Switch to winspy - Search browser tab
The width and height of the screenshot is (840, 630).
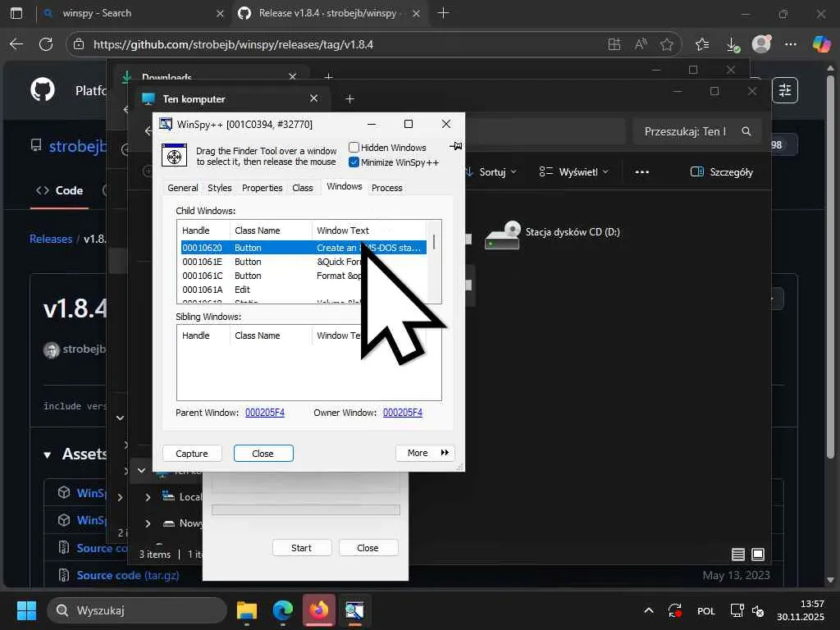(x=134, y=13)
